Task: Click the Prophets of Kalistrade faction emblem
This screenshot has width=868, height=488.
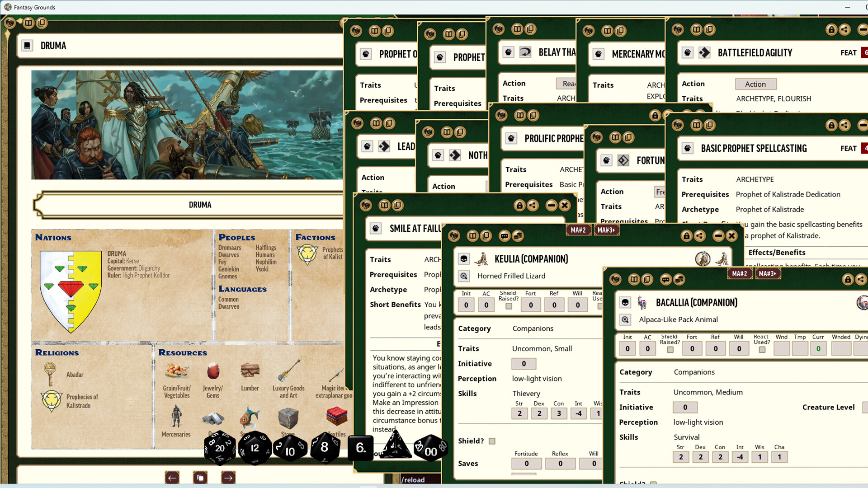Action: [309, 254]
